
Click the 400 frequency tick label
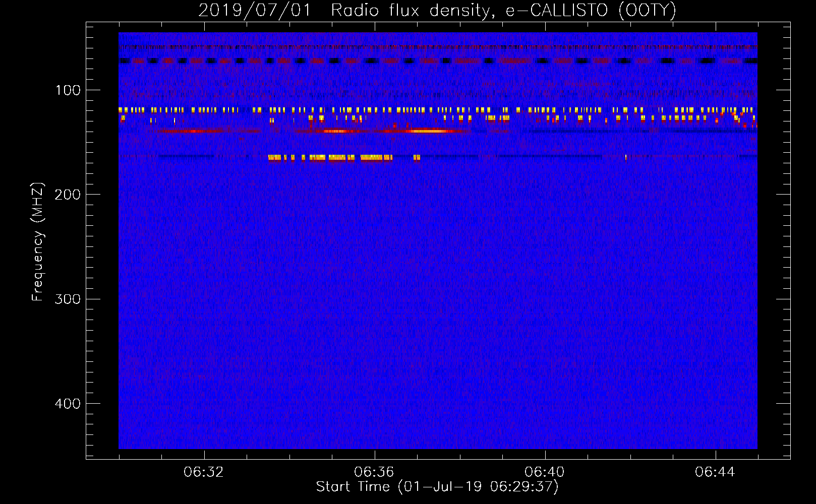point(68,404)
